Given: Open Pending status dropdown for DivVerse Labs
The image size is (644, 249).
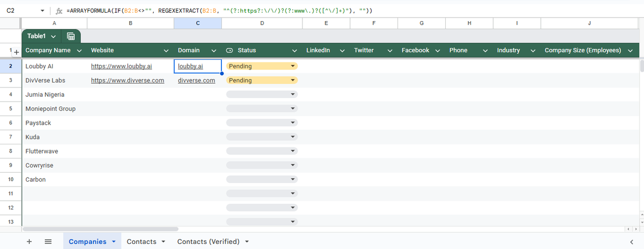Looking at the screenshot, I should tap(262, 80).
